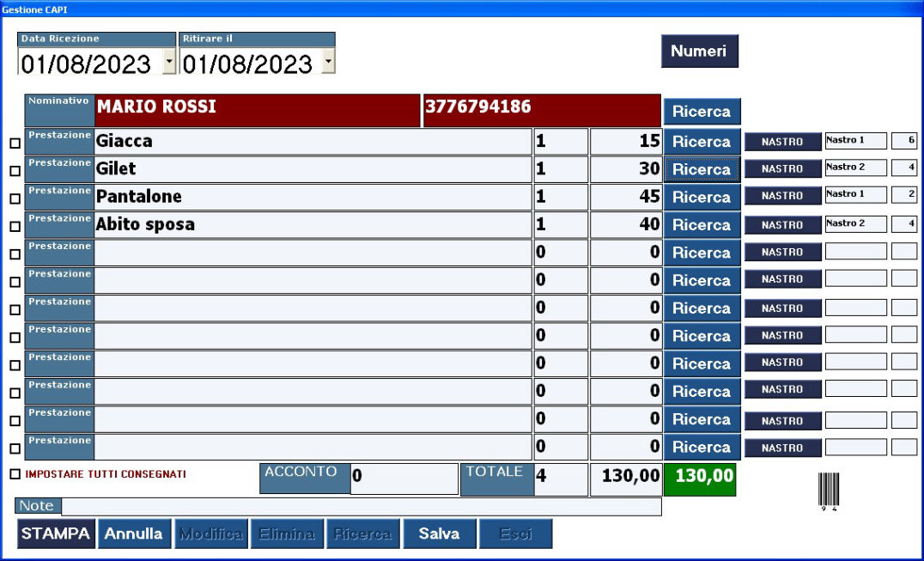This screenshot has height=561, width=924.
Task: Click Ricerca next to Mario Rossi
Action: tap(701, 112)
